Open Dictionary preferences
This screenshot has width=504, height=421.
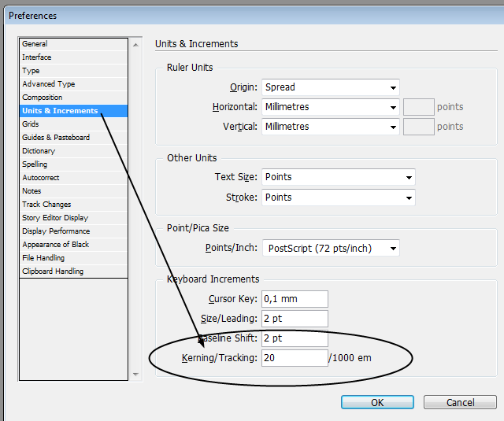[73, 151]
